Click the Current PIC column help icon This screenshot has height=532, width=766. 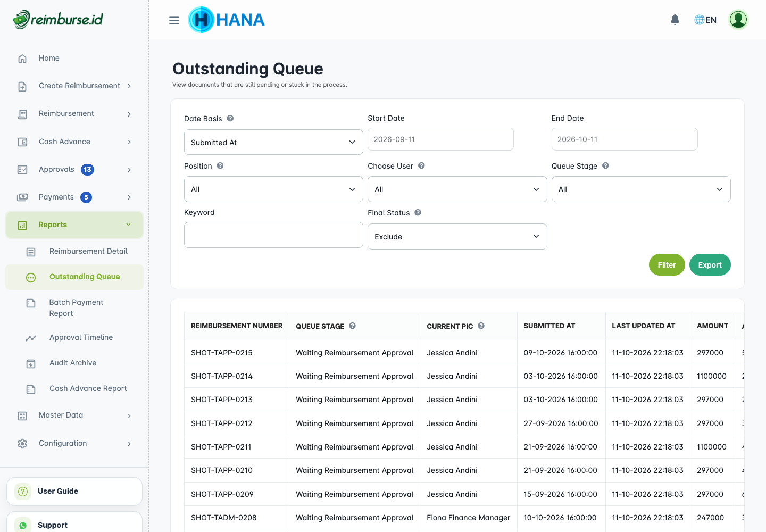pyautogui.click(x=481, y=326)
